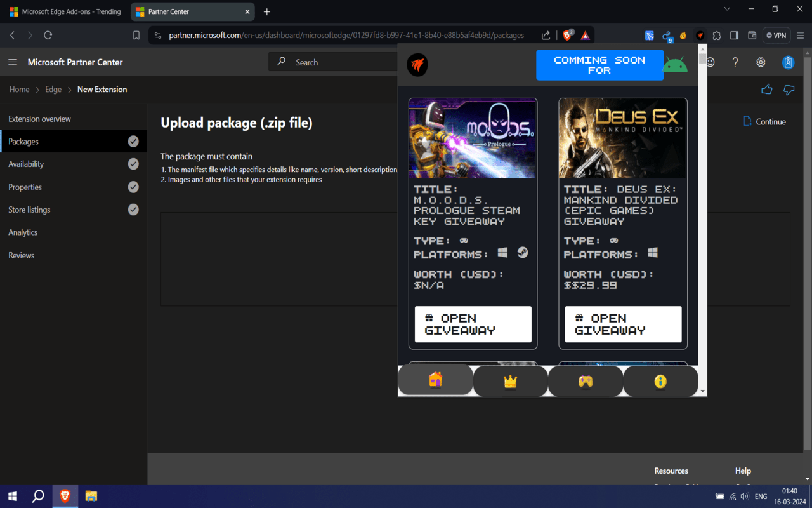Click the Brave Rewards triangle icon
Viewport: 812px width, 508px height.
586,36
